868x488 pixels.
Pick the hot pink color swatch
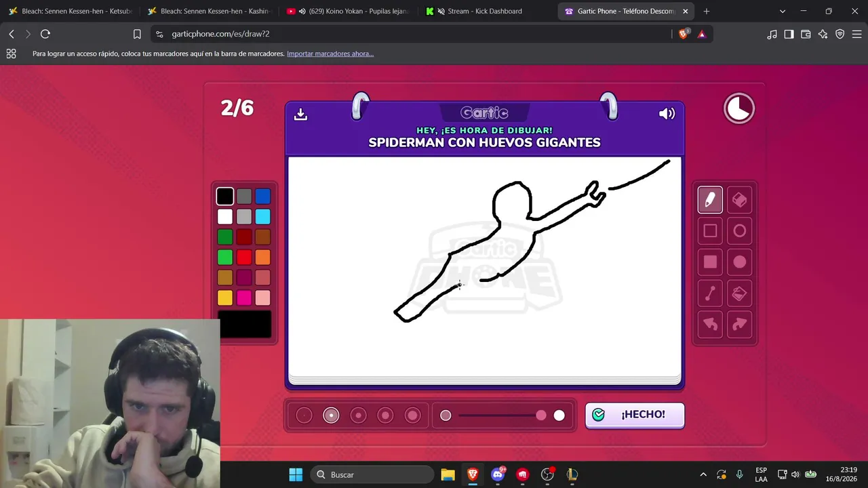tap(244, 298)
